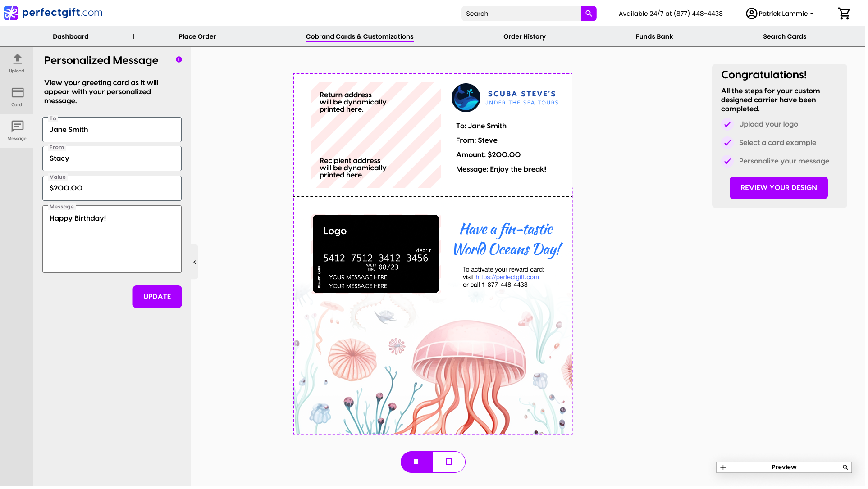Viewport: 868px width, 489px height.
Task: Click REVIEW YOUR DESIGN button
Action: [x=778, y=188]
